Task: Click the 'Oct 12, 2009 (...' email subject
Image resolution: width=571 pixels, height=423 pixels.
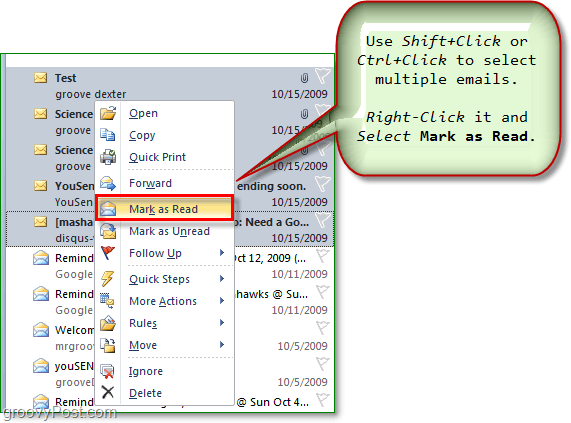Action: pos(270,258)
